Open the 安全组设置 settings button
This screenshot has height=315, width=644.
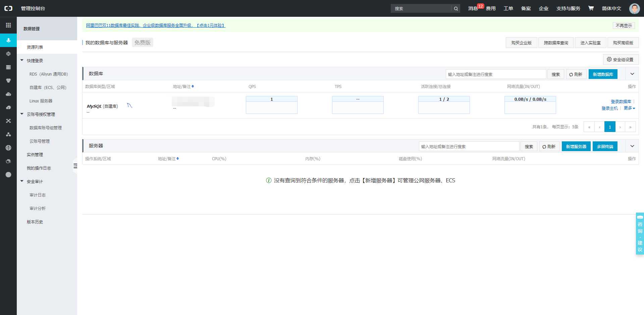pos(621,59)
